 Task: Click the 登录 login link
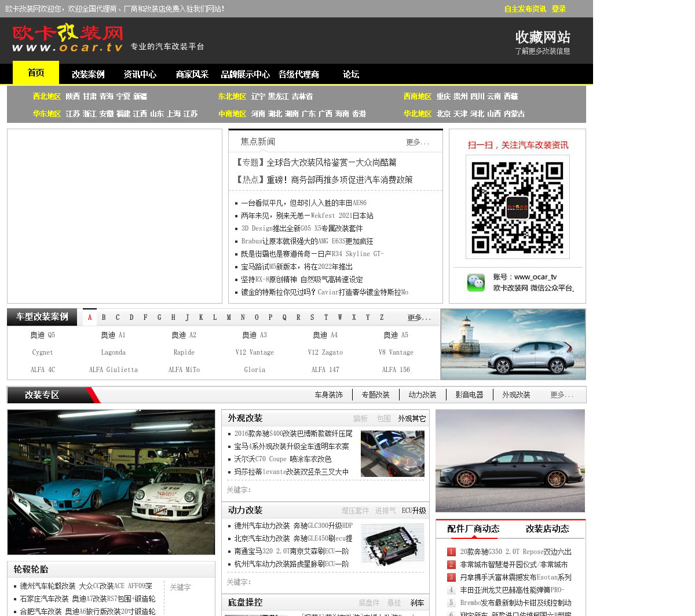pyautogui.click(x=558, y=9)
